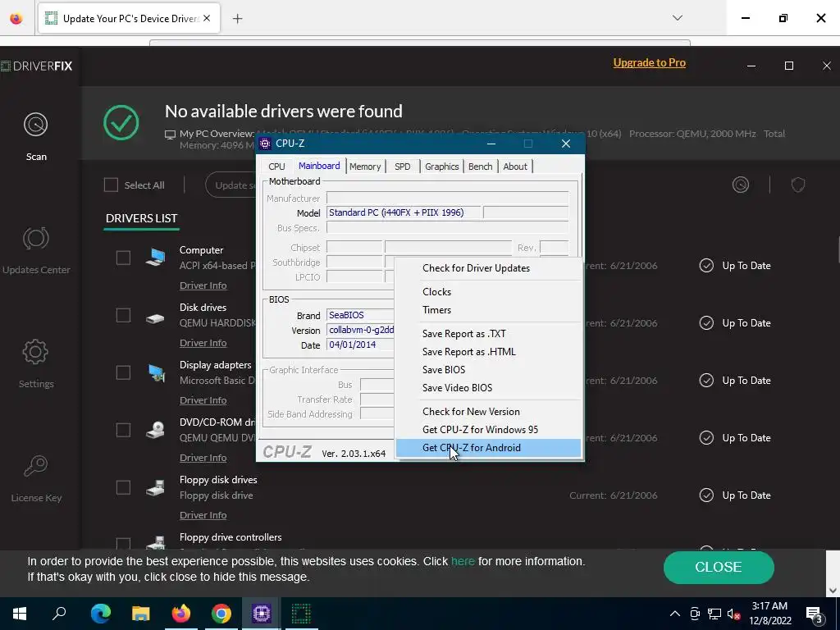This screenshot has height=630, width=840.
Task: Click the Upgrade to Pro link
Action: tap(650, 62)
